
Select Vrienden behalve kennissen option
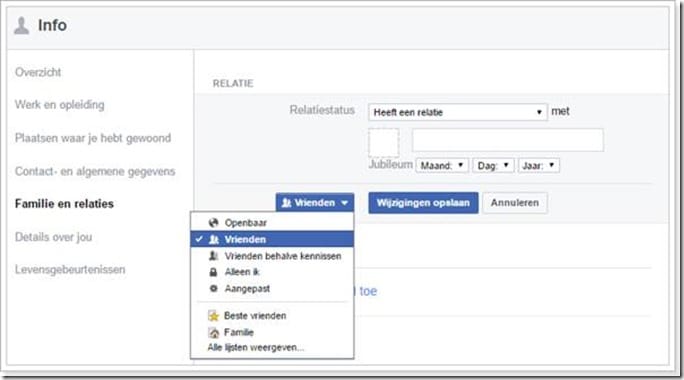(272, 256)
